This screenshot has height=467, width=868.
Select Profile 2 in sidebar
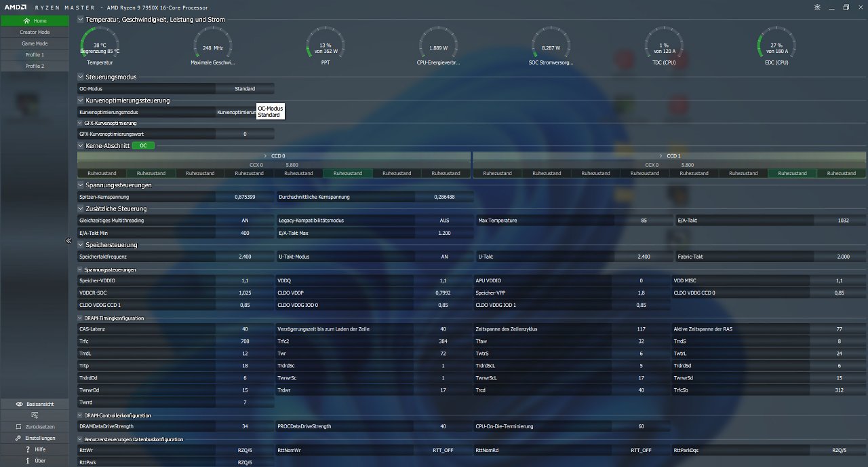point(35,66)
